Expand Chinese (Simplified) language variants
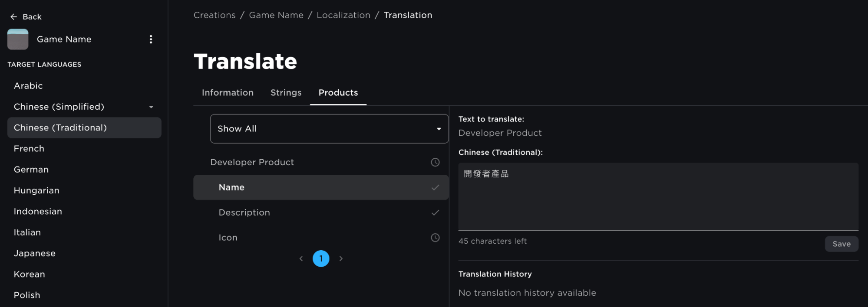868x307 pixels. pos(151,107)
